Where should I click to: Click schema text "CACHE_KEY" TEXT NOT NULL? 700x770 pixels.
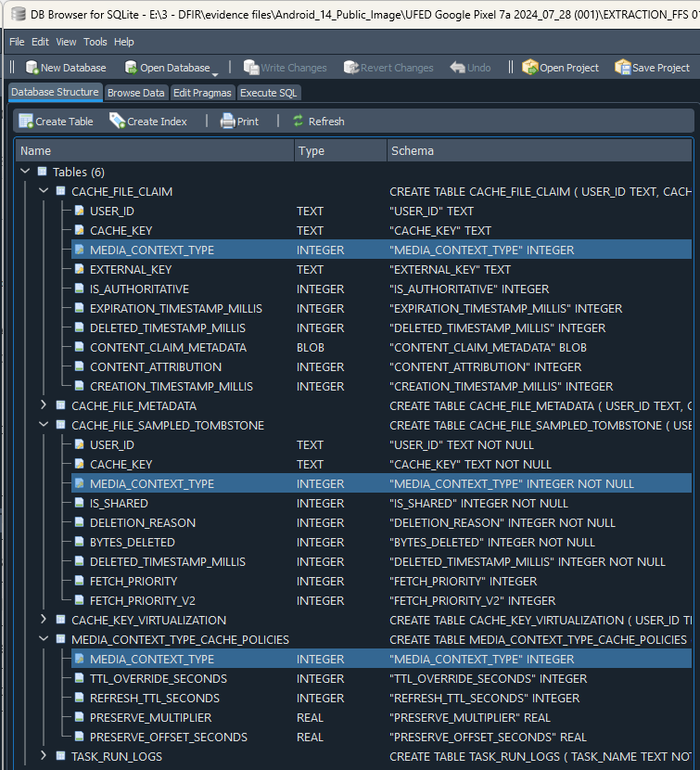470,464
